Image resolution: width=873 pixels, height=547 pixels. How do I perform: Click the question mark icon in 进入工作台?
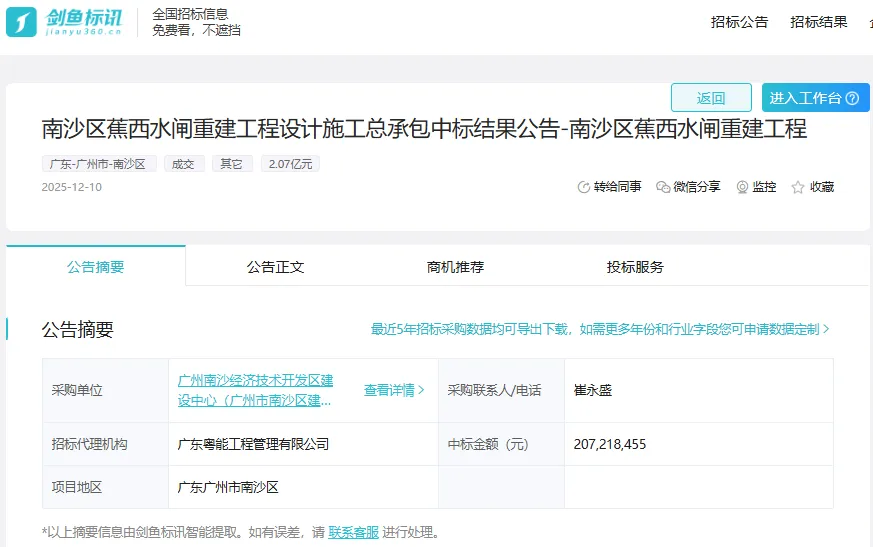(x=852, y=98)
